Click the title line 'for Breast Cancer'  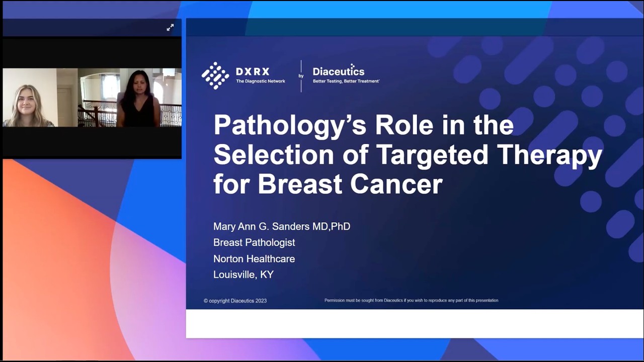click(x=328, y=184)
